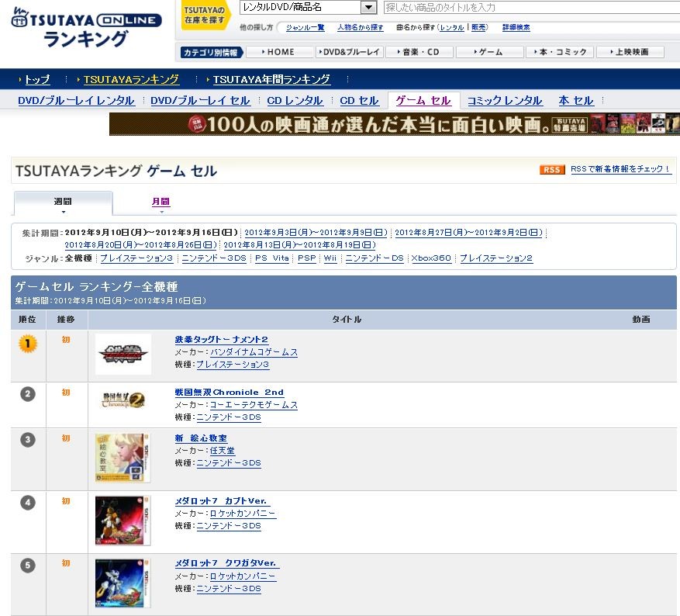
Task: Click the 鉄拳タッグトーナメント2 cover thumbnail
Action: [123, 354]
